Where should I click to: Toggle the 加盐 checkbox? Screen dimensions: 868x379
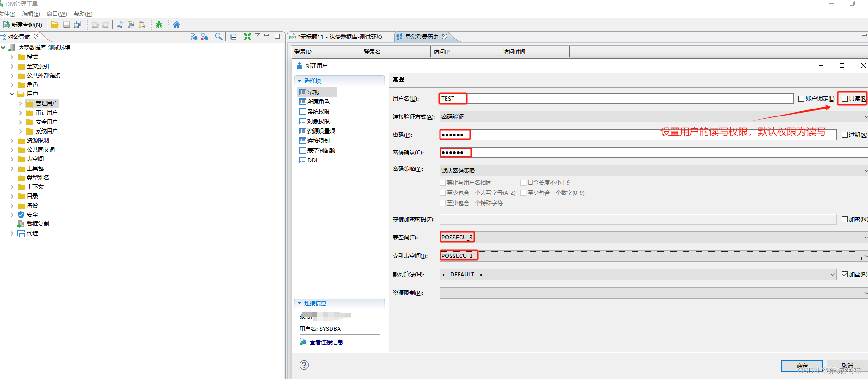(845, 274)
